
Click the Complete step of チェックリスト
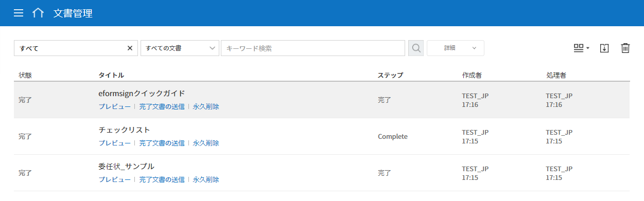(x=393, y=137)
